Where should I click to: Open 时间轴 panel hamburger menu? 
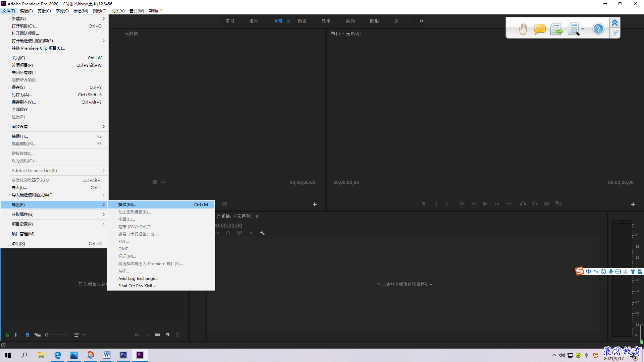[x=257, y=217]
